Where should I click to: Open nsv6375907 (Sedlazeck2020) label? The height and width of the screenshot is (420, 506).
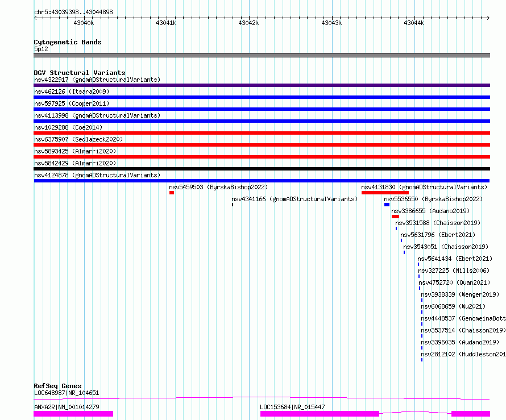click(78, 139)
